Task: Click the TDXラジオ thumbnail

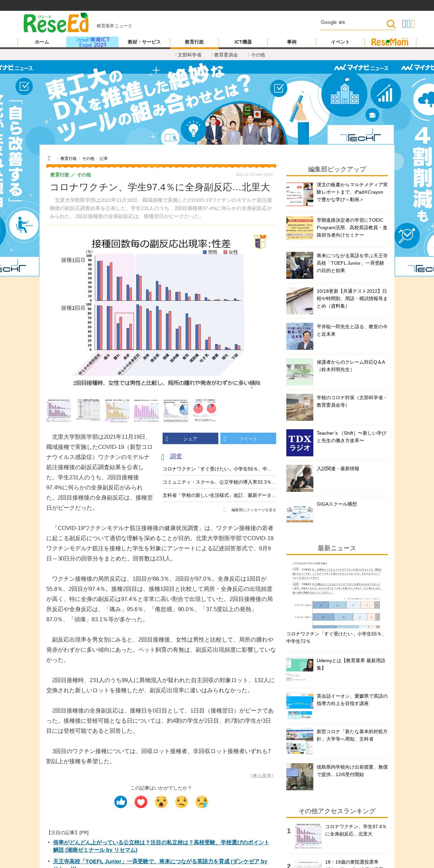Action: [300, 443]
